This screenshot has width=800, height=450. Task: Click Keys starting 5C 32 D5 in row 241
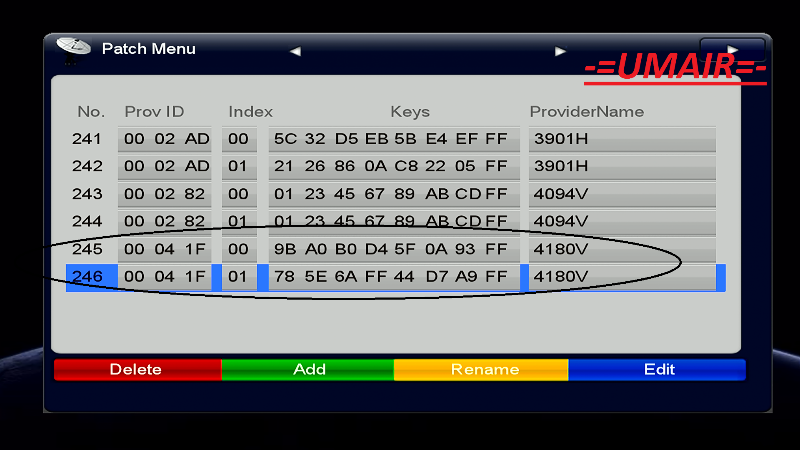point(391,139)
